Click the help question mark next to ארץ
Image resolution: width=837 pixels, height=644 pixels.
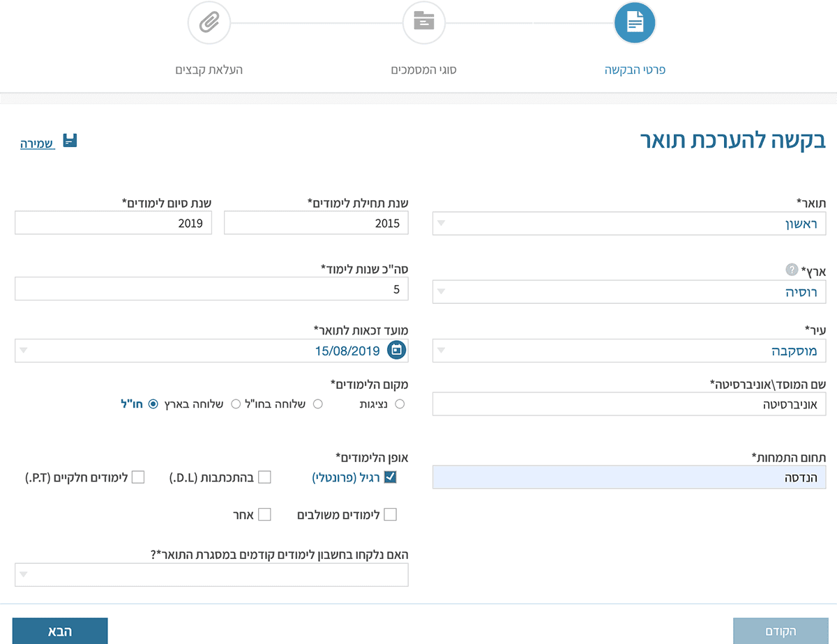tap(791, 270)
